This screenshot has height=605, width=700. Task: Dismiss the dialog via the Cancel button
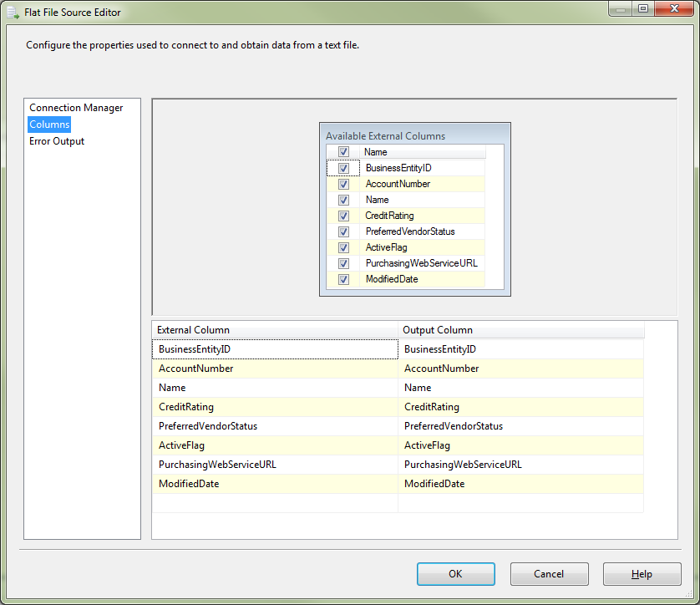pyautogui.click(x=549, y=574)
